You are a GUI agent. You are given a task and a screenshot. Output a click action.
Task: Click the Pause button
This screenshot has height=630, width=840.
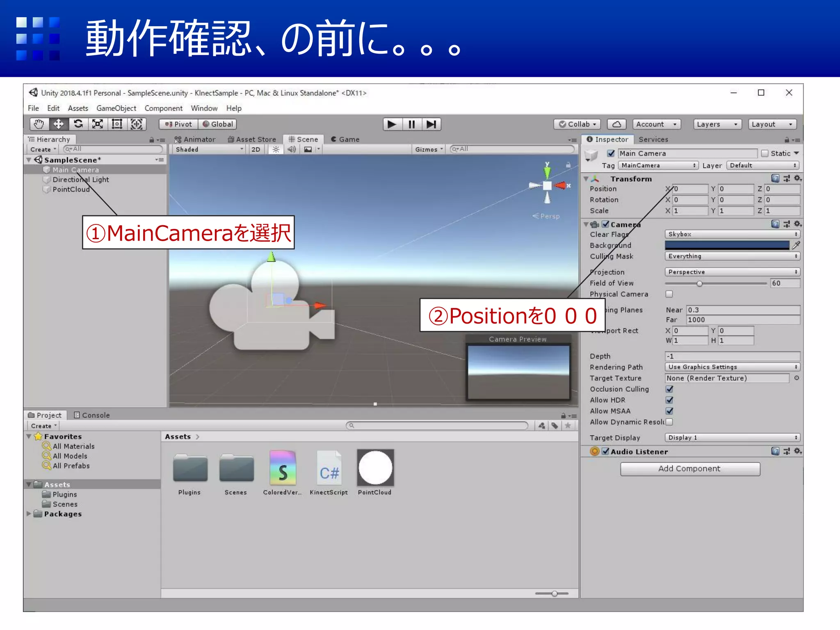pyautogui.click(x=412, y=124)
